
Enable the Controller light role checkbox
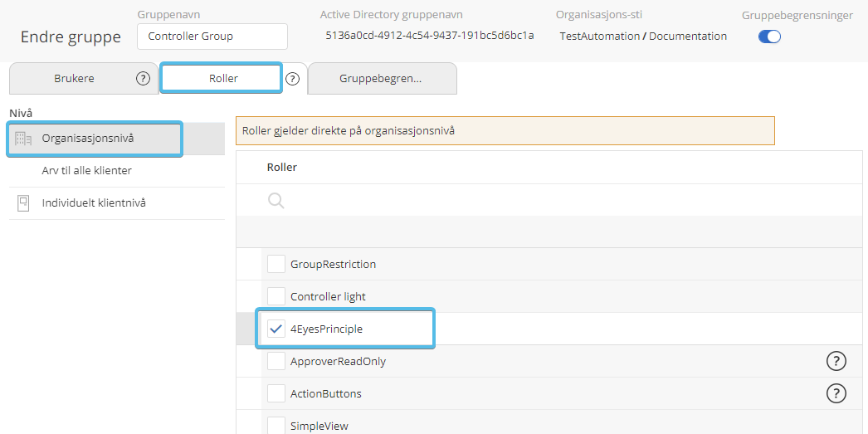pyautogui.click(x=276, y=296)
